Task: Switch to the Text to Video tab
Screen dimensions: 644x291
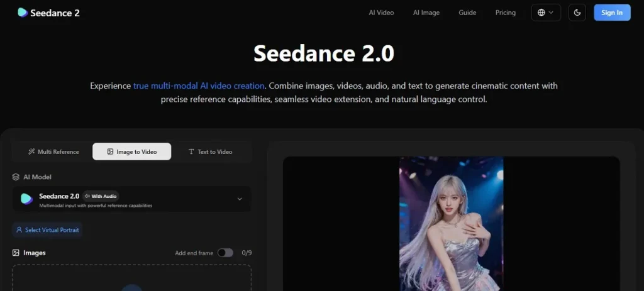Action: click(210, 152)
